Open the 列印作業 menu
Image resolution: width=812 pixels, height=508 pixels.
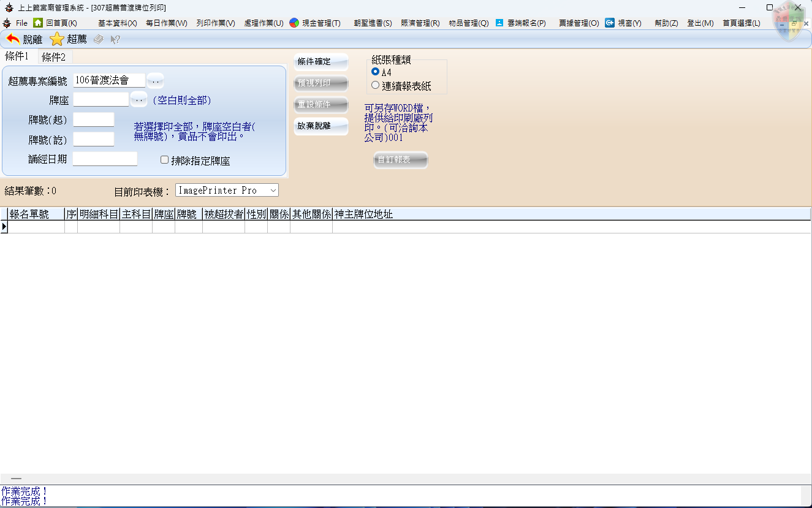point(215,23)
